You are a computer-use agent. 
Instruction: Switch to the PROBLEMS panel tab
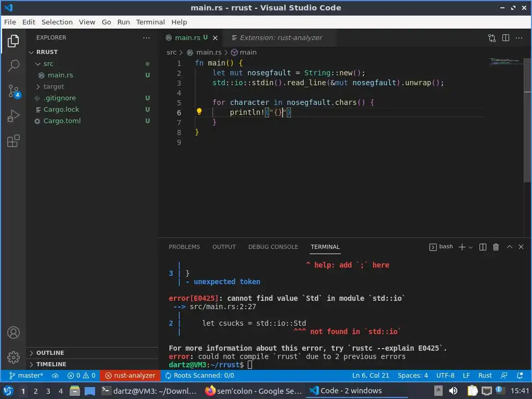184,247
